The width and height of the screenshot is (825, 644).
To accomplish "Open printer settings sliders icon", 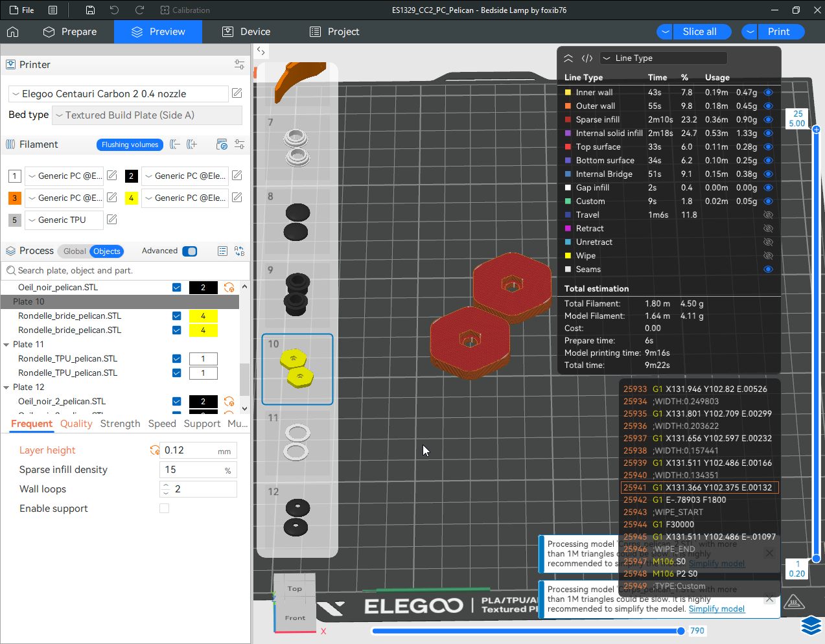I will point(239,65).
